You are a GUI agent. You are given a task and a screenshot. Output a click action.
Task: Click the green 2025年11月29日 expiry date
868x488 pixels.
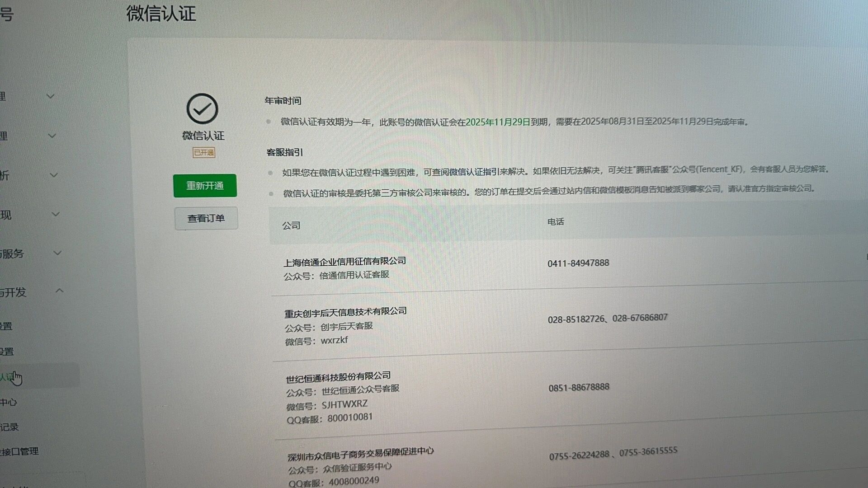coord(498,122)
